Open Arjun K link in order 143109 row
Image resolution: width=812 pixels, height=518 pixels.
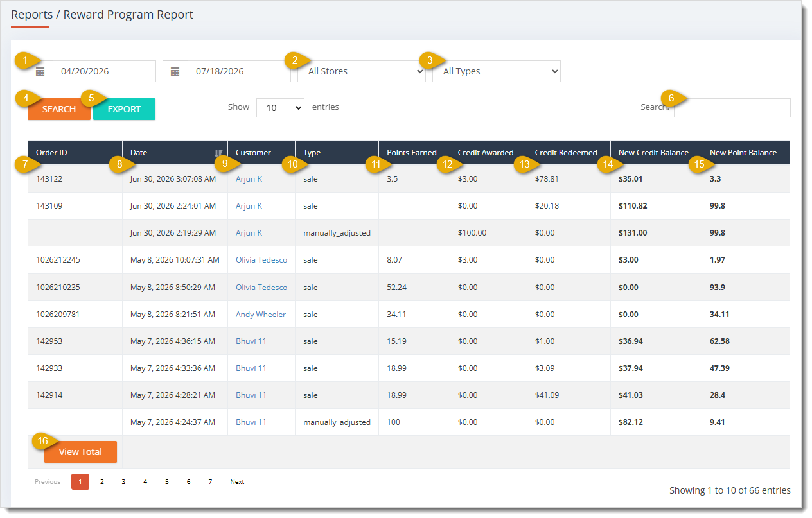click(x=249, y=206)
